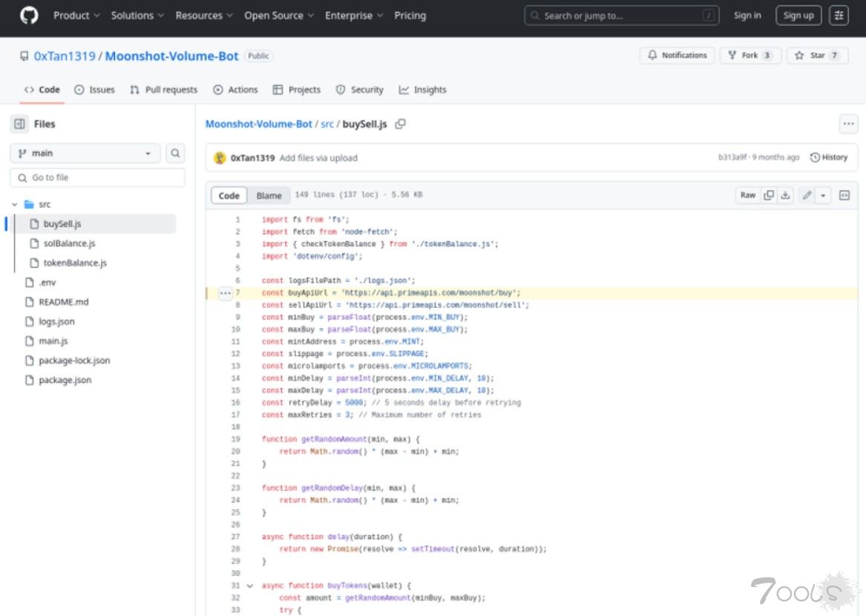Focus the Go to file input

point(97,177)
